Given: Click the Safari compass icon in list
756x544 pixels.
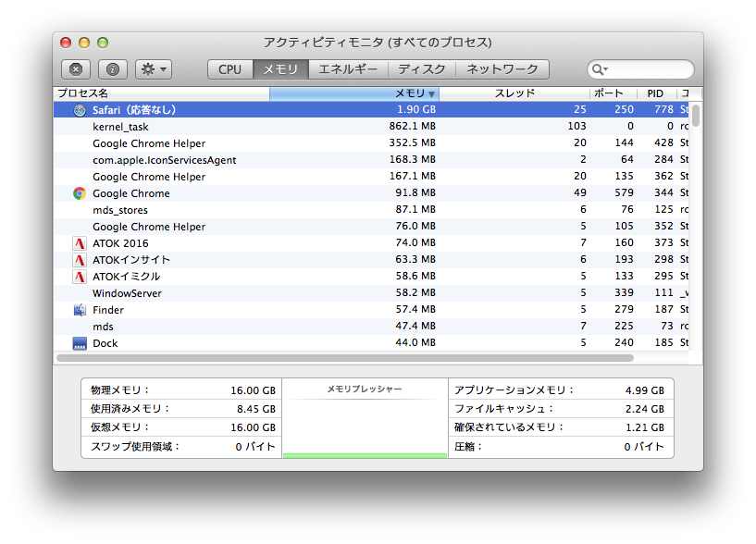Looking at the screenshot, I should (80, 110).
